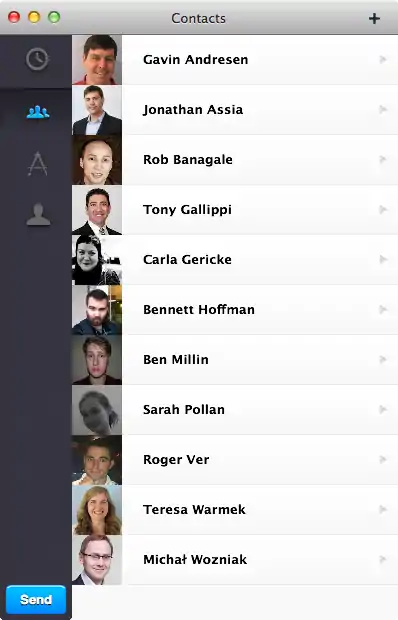
Task: Expand arrow next to Jonathan Assia
Action: 383,109
